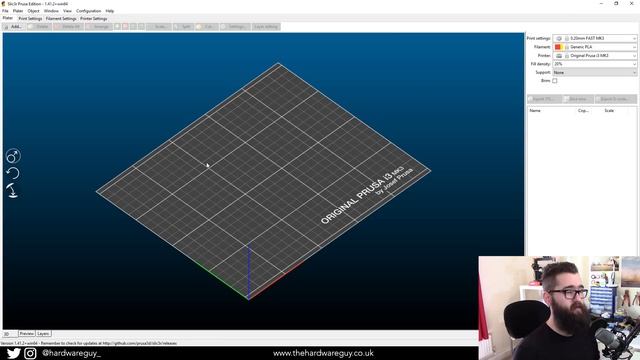Open the View menu
Image resolution: width=640 pixels, height=360 pixels.
pyautogui.click(x=67, y=11)
